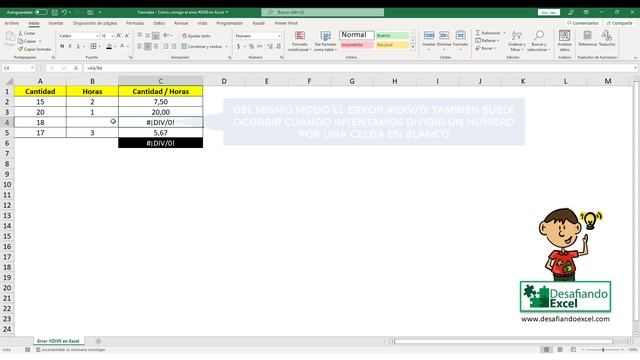The width and height of the screenshot is (640, 360).
Task: Expand the cell styles gallery
Action: tap(413, 47)
